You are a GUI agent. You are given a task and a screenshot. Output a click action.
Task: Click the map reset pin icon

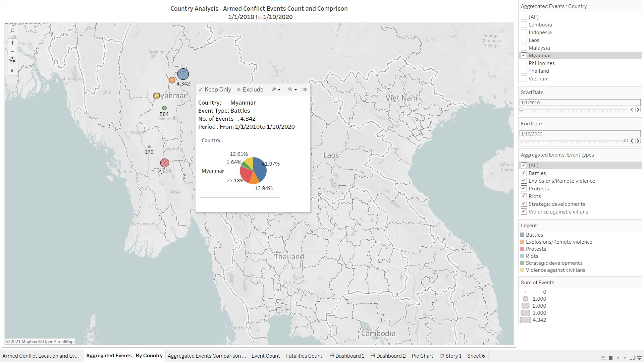pyautogui.click(x=12, y=60)
